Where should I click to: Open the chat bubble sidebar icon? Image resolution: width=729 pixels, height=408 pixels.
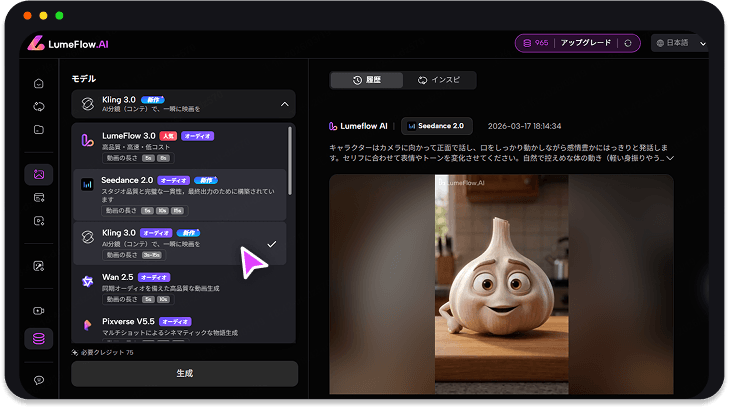click(39, 380)
